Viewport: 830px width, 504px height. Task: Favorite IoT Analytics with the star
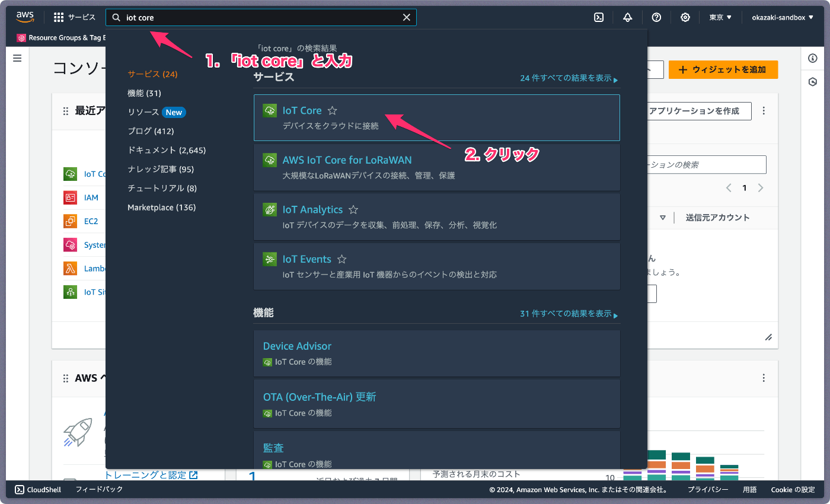(x=353, y=209)
